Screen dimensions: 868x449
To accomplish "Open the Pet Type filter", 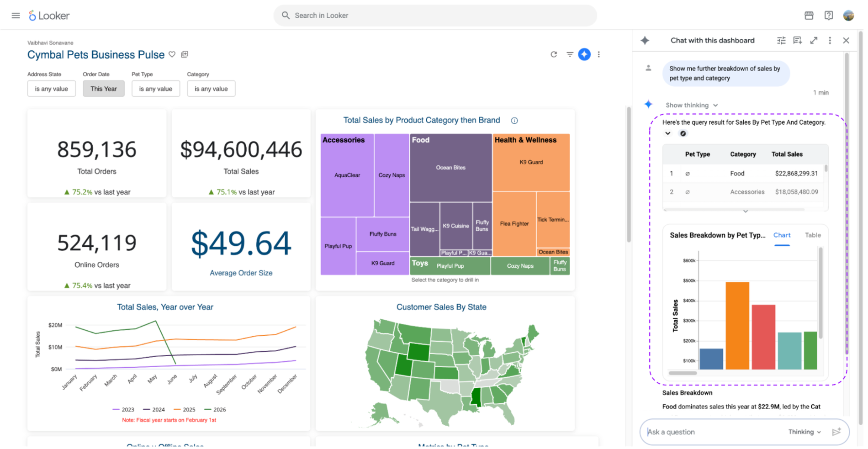I will point(156,89).
